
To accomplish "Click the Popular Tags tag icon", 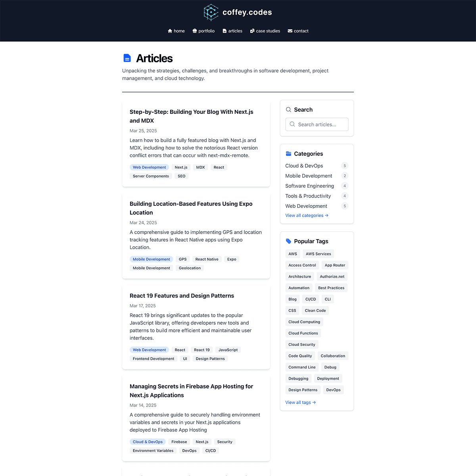I will tap(288, 241).
